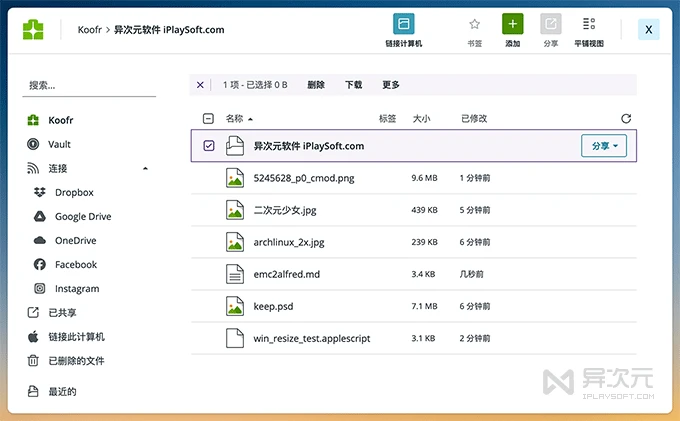This screenshot has width=680, height=421.
Task: Open Koofr in the sidebar
Action: coord(61,120)
